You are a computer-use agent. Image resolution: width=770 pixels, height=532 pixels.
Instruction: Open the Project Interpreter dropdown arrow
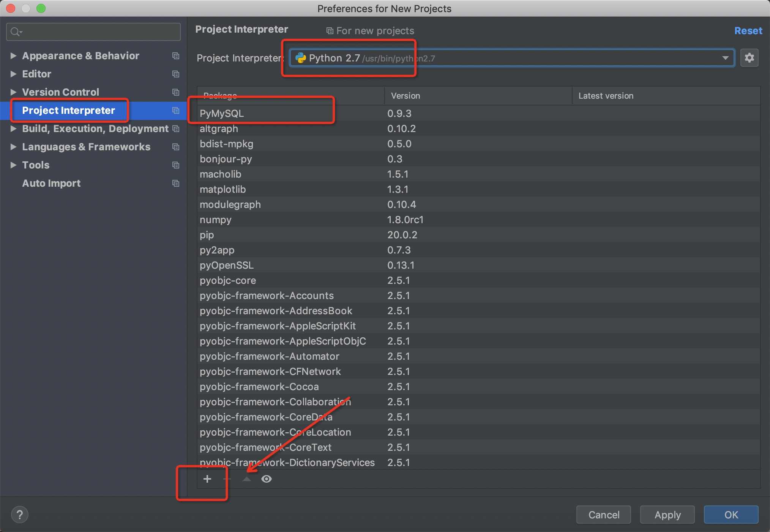click(x=725, y=58)
